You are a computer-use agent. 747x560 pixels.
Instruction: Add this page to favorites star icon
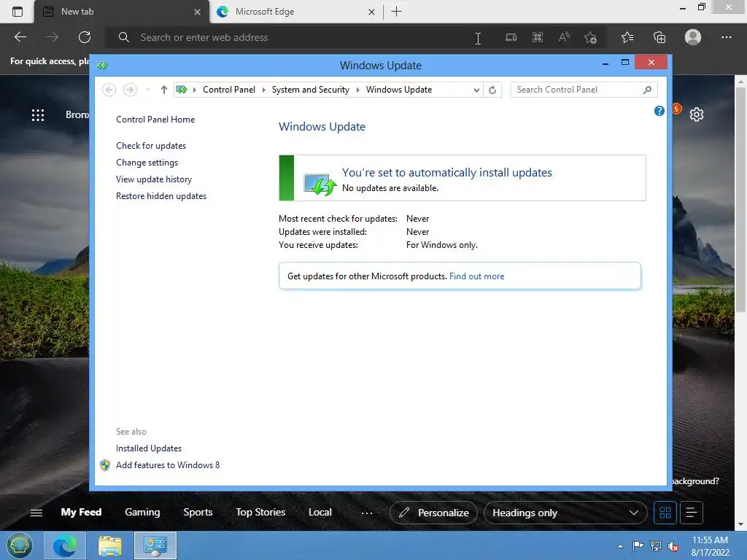click(x=591, y=37)
